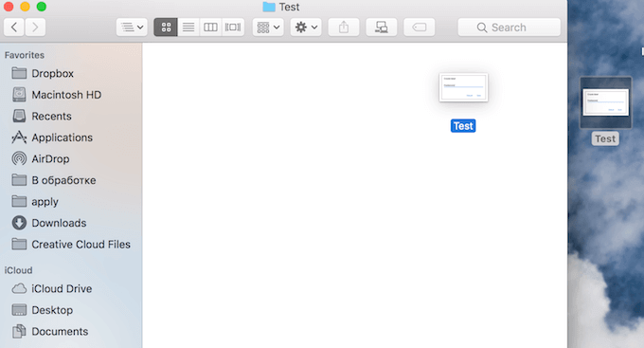The height and width of the screenshot is (348, 644).
Task: Go back with the left chevron button
Action: [14, 27]
